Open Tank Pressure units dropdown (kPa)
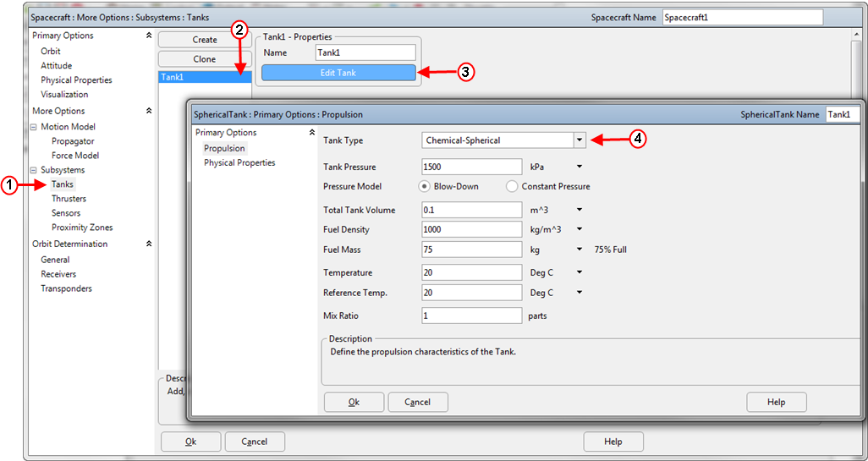This screenshot has height=461, width=868. (580, 166)
